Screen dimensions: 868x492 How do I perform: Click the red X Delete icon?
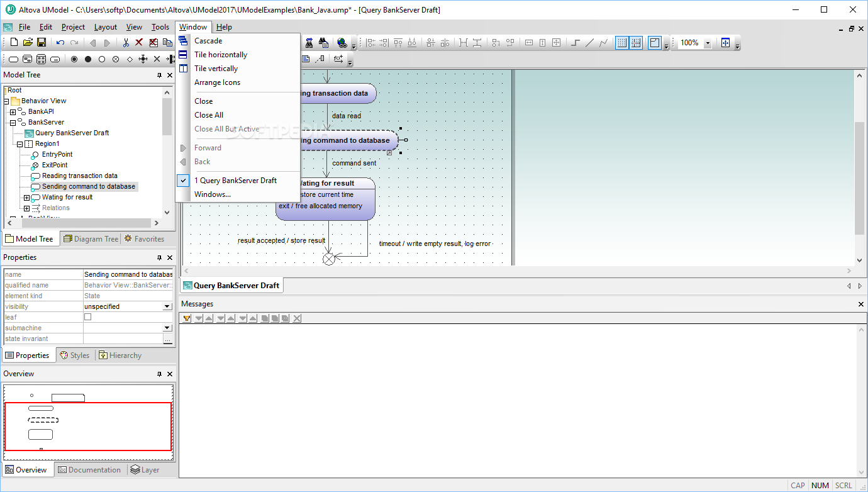pos(139,43)
